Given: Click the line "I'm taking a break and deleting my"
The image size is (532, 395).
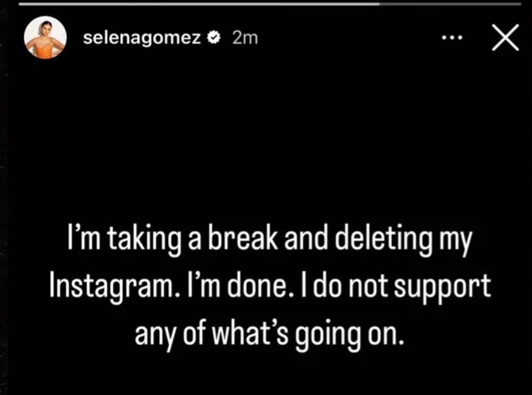Looking at the screenshot, I should coord(270,239).
